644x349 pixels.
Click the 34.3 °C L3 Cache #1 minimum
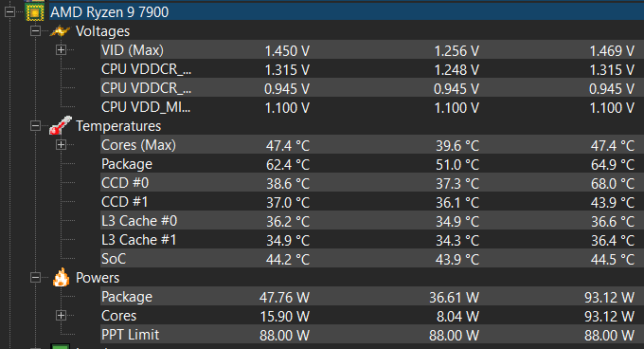tap(457, 241)
